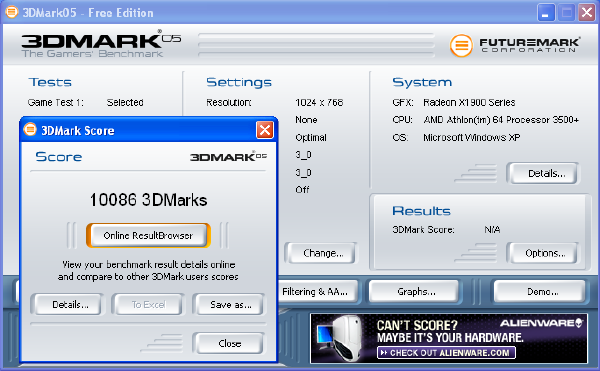Click the 'Optimal' setting value
The width and height of the screenshot is (600, 371).
click(311, 137)
